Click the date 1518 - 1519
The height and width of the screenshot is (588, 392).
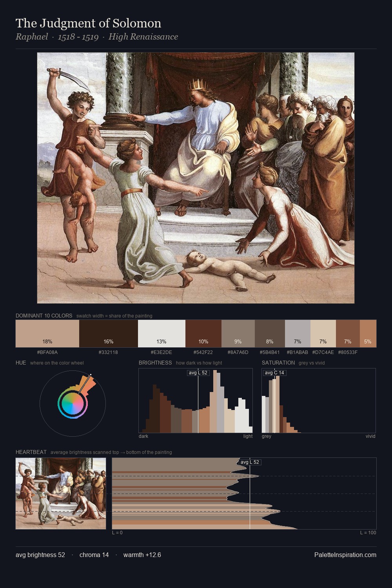(x=78, y=37)
